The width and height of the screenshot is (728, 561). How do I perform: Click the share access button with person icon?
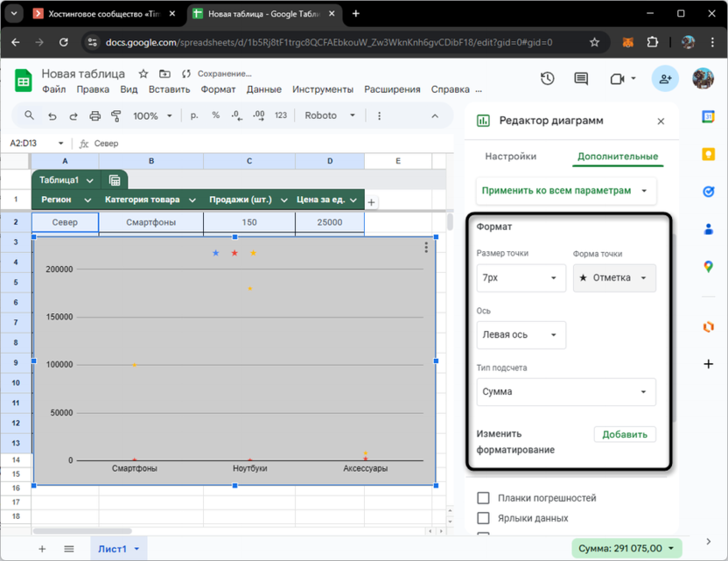coord(665,79)
